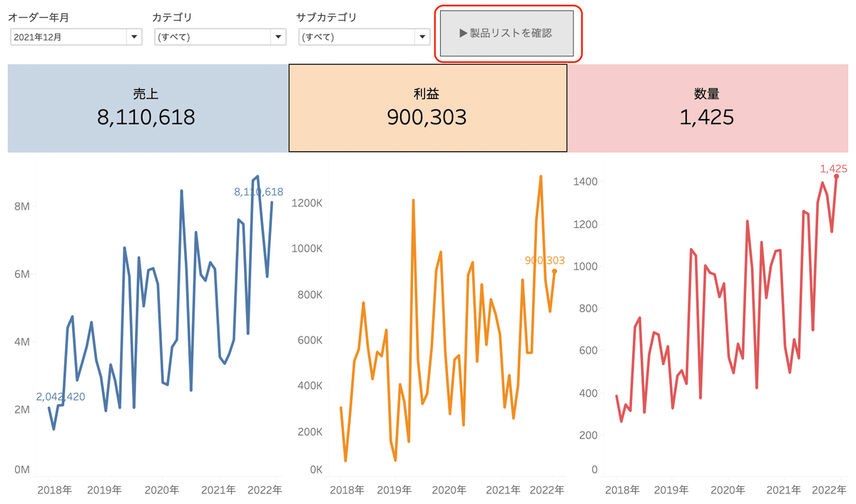Image resolution: width=856 pixels, height=504 pixels.
Task: Click the 1000K axis label on profit chart
Action: pyautogui.click(x=307, y=250)
